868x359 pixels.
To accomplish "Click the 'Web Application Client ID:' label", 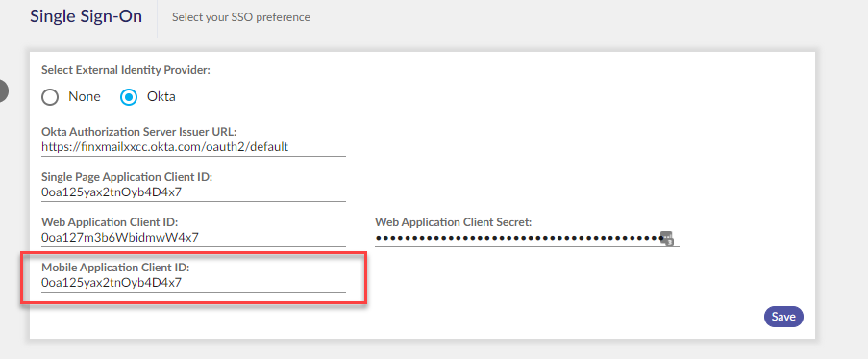I will (x=110, y=222).
